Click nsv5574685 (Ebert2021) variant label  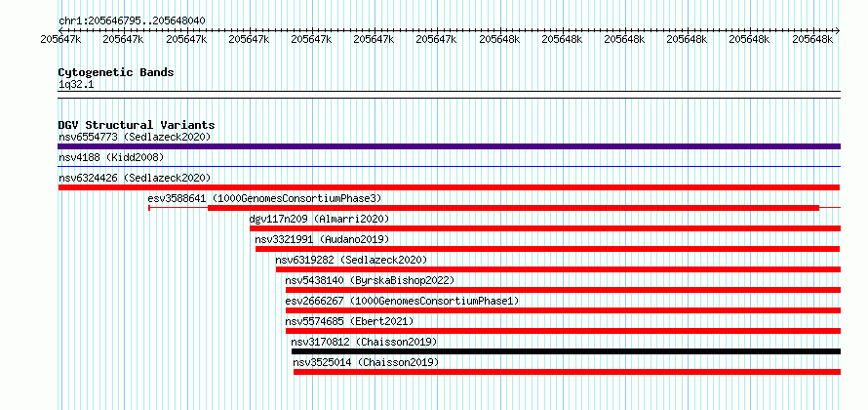(349, 321)
